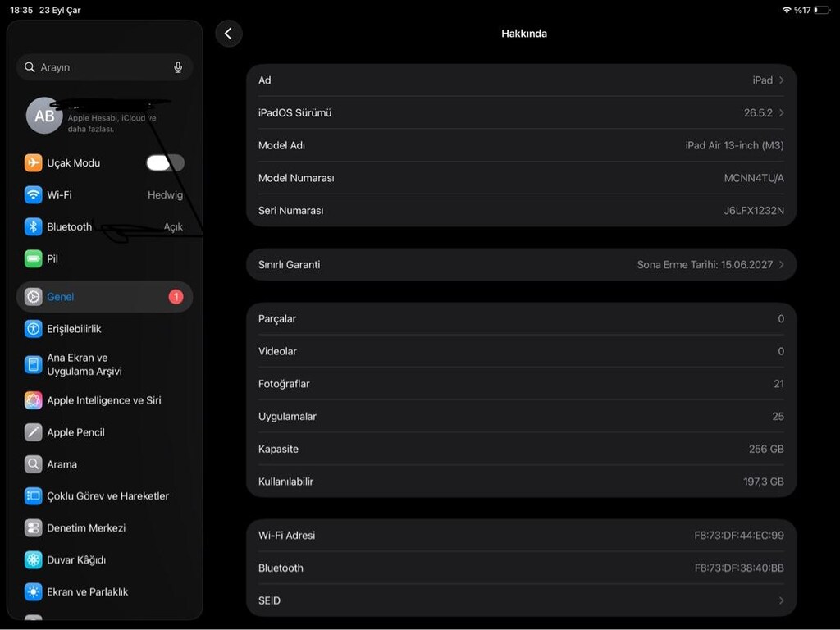Open Wi-Fi settings icon
The image size is (840, 630).
[x=33, y=194]
